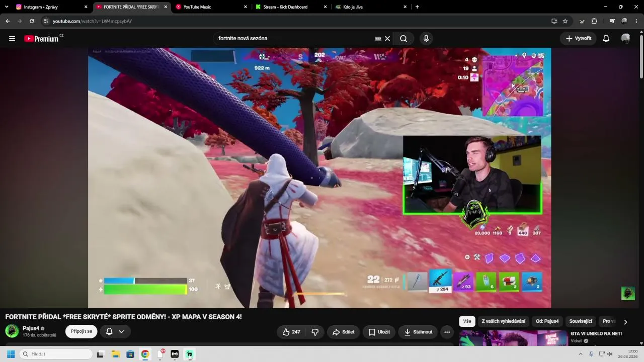Close the Kick Dashboard tab
Image resolution: width=644 pixels, height=362 pixels.
[x=326, y=7]
